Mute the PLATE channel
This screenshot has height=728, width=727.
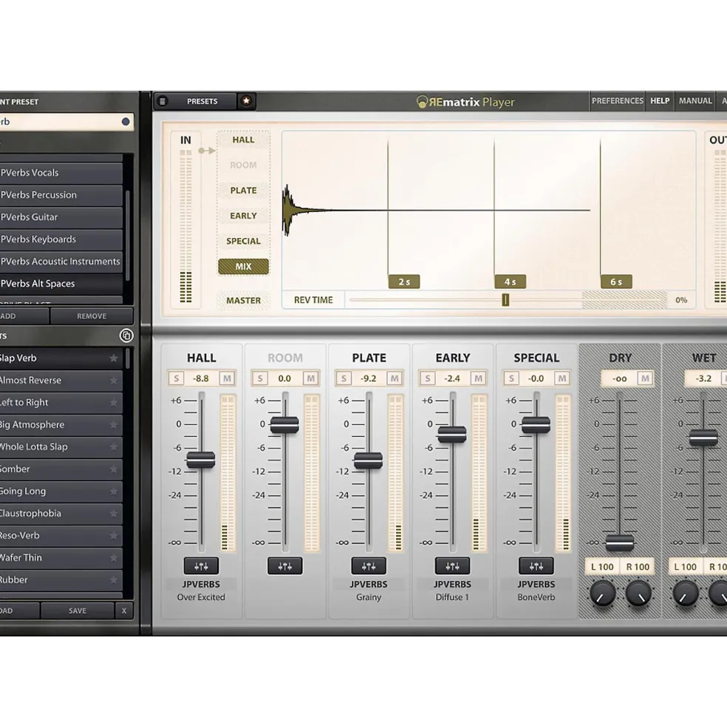[394, 378]
